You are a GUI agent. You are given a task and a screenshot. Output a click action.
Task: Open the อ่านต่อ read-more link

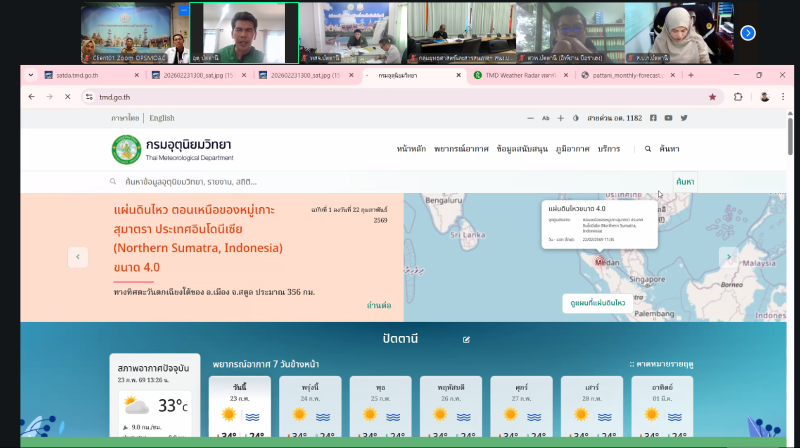click(x=378, y=305)
